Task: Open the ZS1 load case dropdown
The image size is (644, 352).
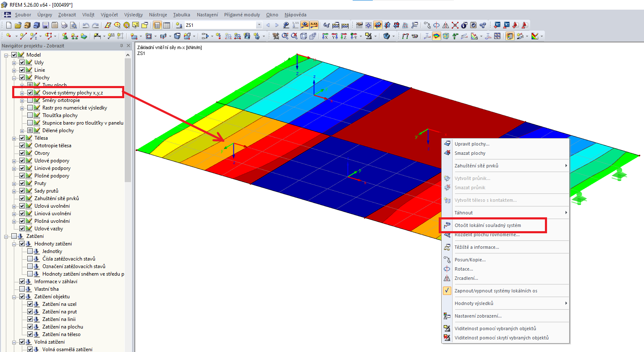Action: click(259, 25)
